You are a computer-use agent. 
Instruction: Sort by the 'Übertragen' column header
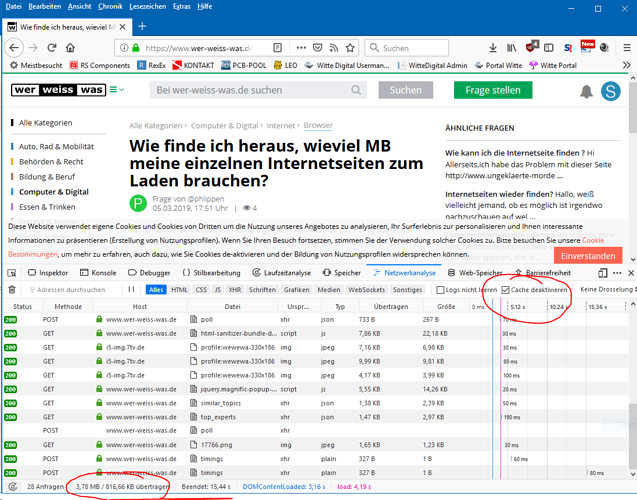(390, 306)
